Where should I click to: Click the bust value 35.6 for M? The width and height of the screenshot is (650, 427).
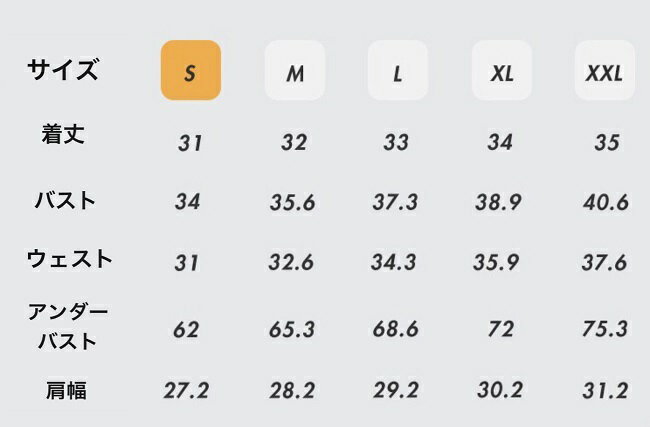pos(293,202)
